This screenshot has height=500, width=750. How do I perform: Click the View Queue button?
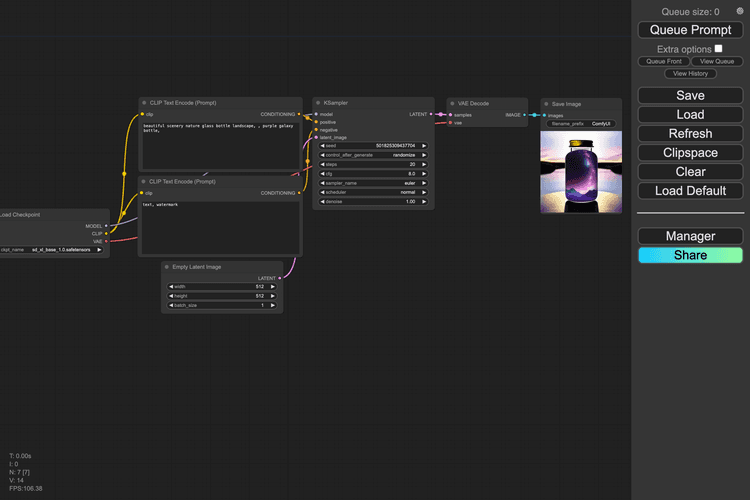point(715,61)
